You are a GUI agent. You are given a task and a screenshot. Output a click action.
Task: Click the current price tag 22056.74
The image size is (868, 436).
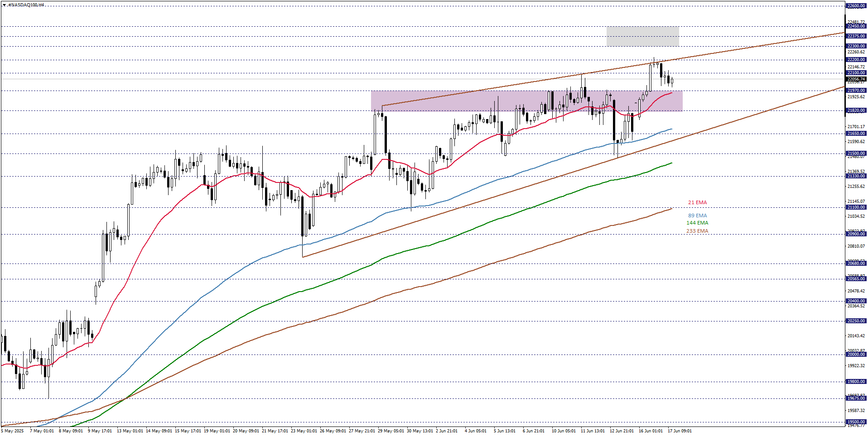click(x=856, y=79)
